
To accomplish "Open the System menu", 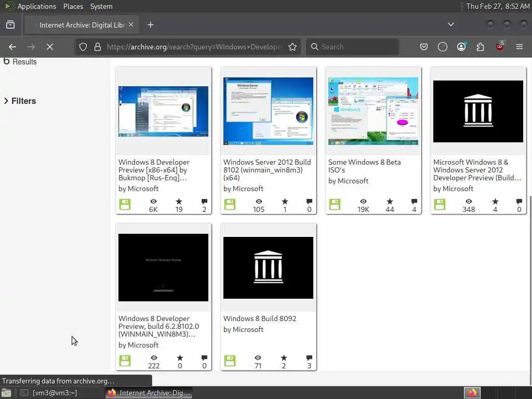I will pos(101,6).
